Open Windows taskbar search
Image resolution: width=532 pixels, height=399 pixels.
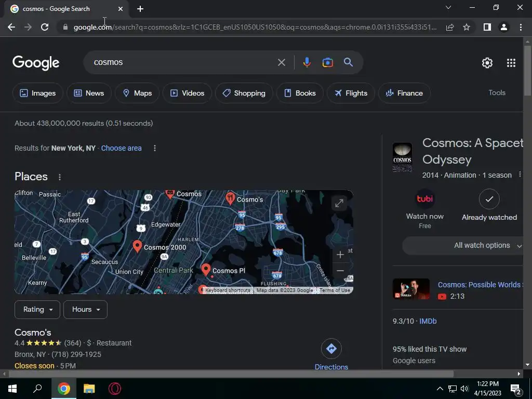37,389
